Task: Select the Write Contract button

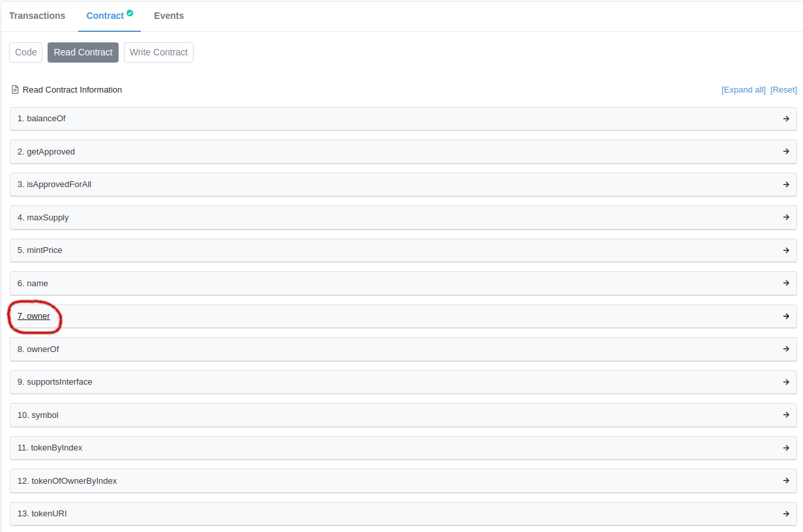Action: (x=158, y=52)
